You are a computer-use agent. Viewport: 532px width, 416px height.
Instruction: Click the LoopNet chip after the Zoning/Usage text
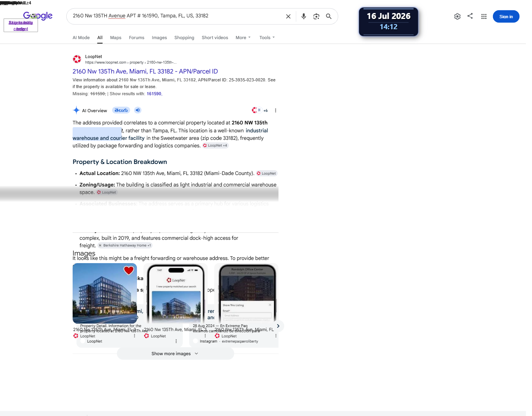point(107,192)
